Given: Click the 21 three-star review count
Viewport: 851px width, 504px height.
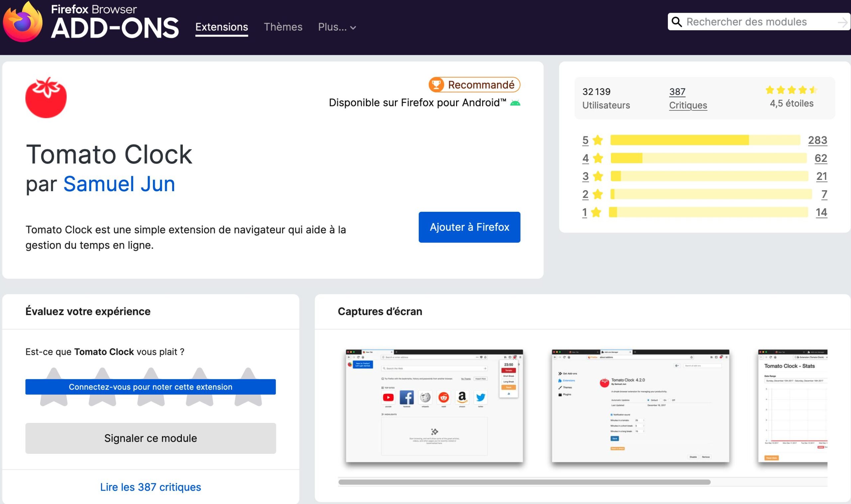Looking at the screenshot, I should tap(822, 176).
